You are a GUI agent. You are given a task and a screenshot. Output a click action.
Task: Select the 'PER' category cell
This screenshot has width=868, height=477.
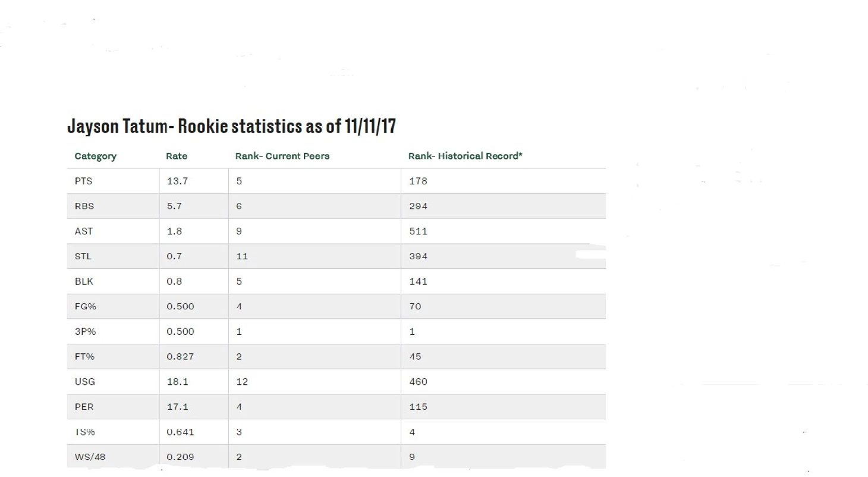click(x=84, y=407)
